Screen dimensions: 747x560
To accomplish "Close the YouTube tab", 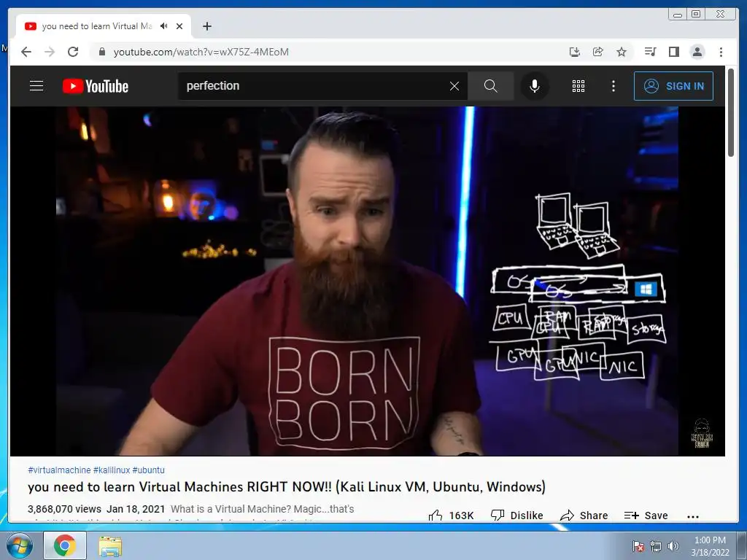I will click(179, 26).
